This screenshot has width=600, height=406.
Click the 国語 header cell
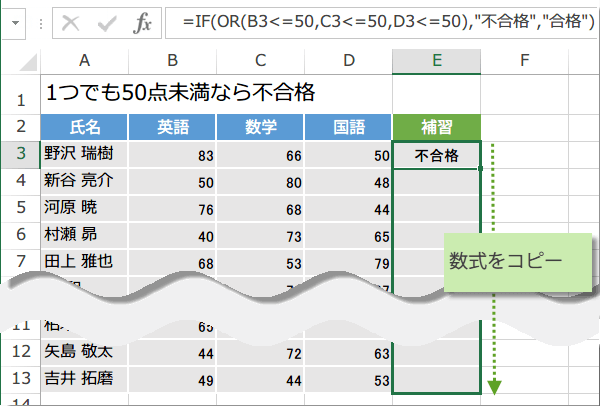(x=348, y=127)
